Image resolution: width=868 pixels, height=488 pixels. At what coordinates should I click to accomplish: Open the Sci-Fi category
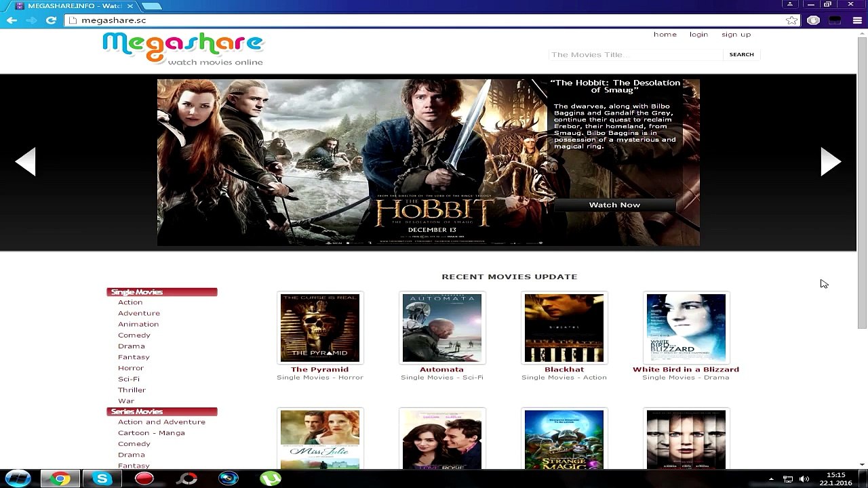click(129, 379)
